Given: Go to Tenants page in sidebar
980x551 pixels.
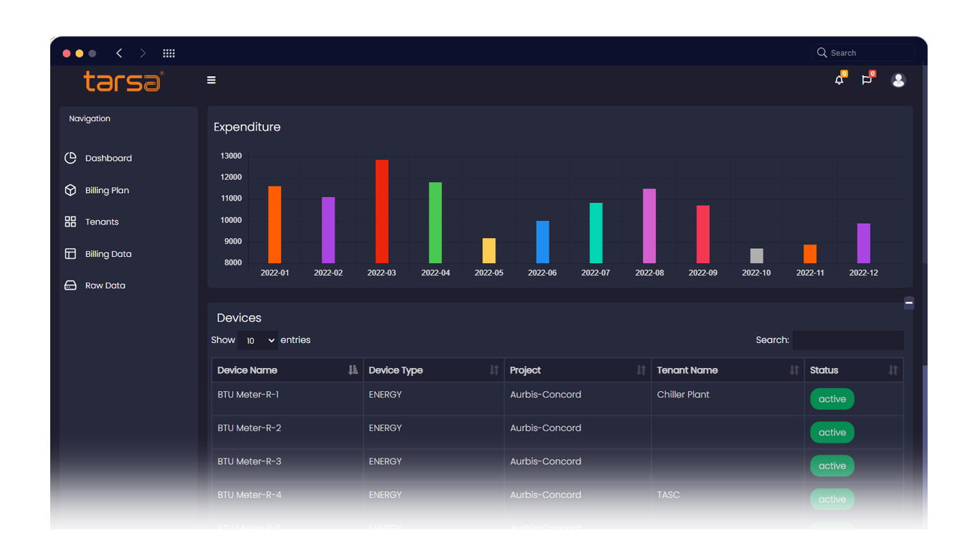Looking at the screenshot, I should (102, 222).
